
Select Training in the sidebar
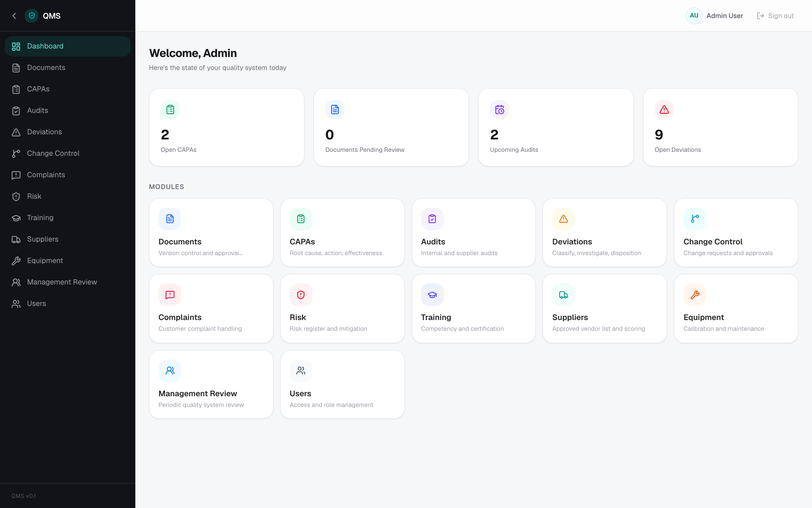pyautogui.click(x=67, y=218)
